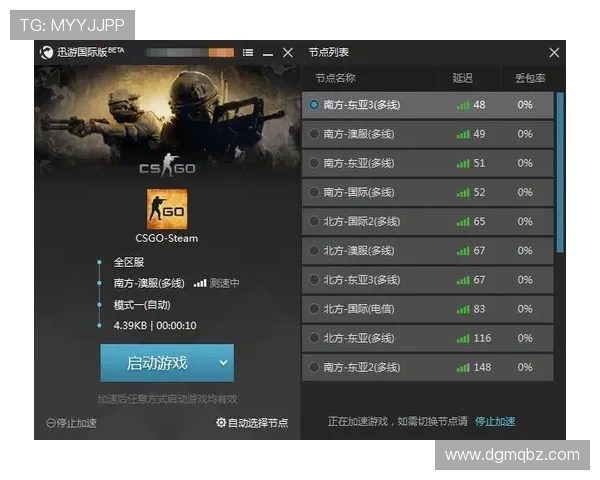
Task: Click the blue 停止加速 link in node panel
Action: 495,421
